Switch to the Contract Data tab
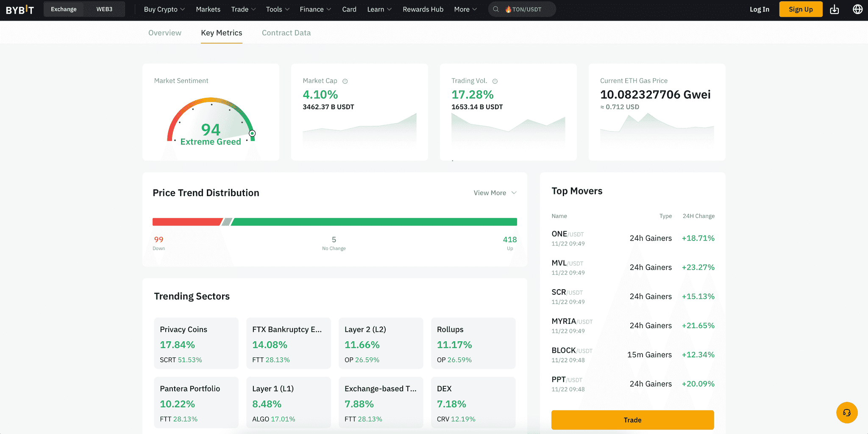 (x=286, y=33)
